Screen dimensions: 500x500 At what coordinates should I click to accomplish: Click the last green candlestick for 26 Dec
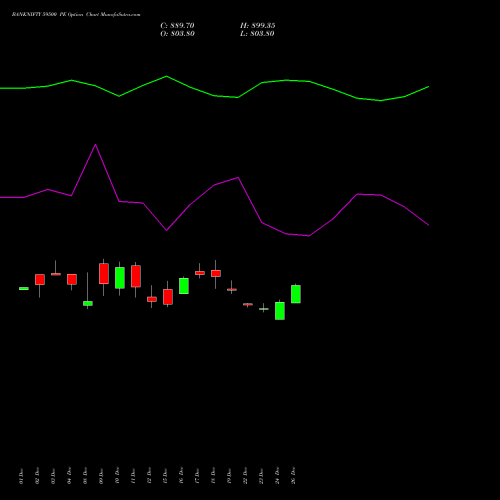point(296,294)
